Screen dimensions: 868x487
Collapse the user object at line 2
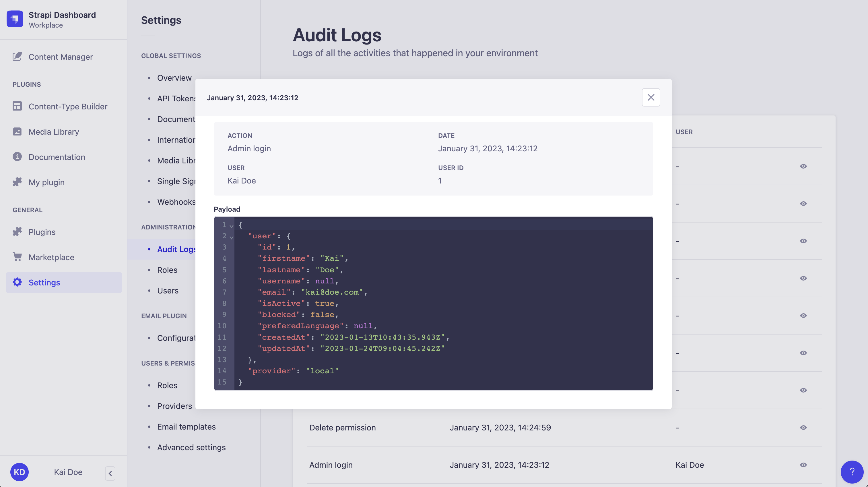pyautogui.click(x=231, y=237)
